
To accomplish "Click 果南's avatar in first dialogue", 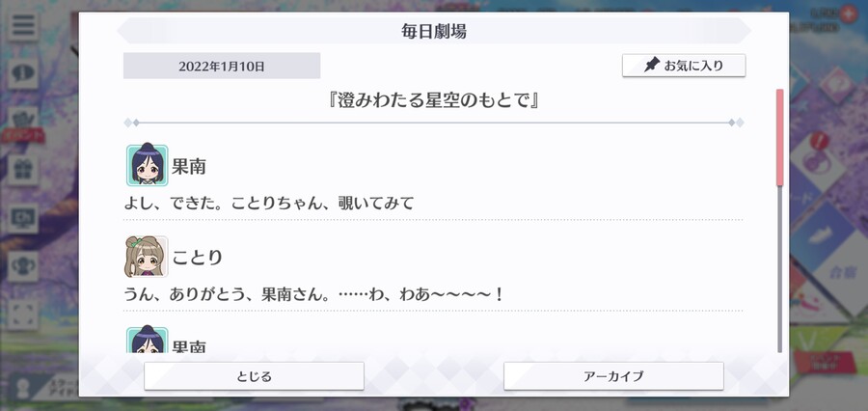I will (x=148, y=165).
